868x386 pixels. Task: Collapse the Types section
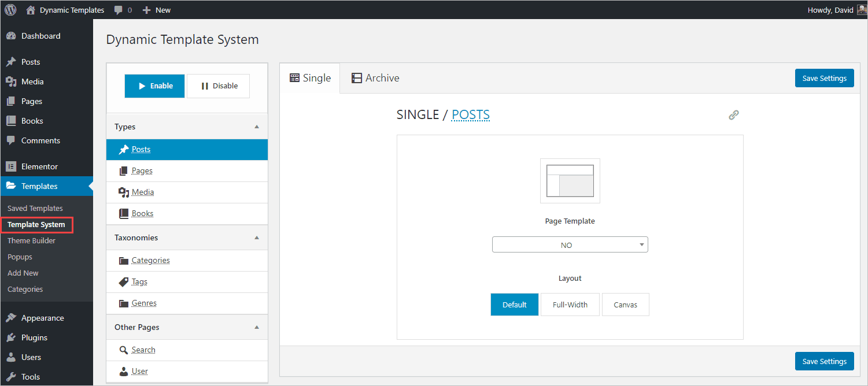coord(257,127)
